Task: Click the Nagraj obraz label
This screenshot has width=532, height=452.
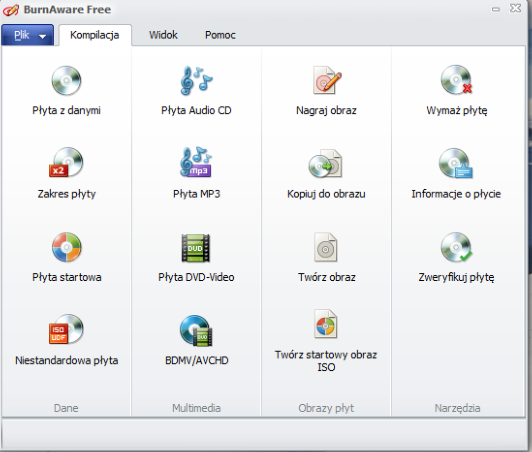Action: point(326,110)
